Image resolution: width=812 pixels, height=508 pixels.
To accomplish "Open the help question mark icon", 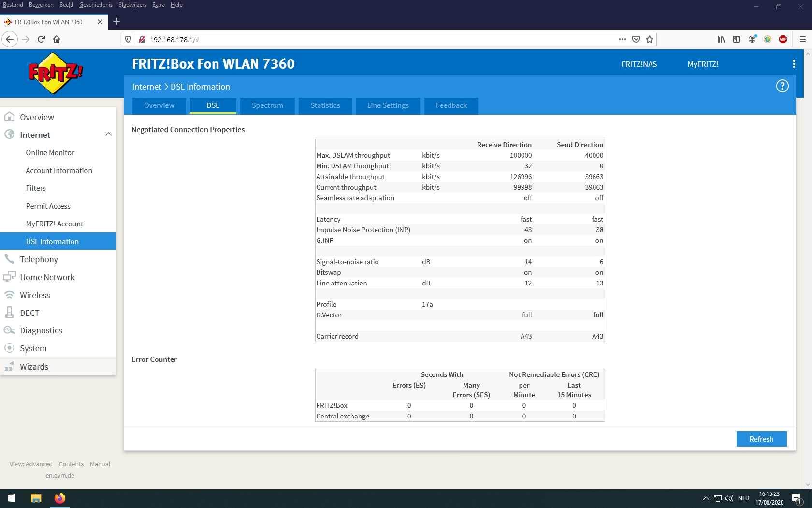I will coord(782,86).
